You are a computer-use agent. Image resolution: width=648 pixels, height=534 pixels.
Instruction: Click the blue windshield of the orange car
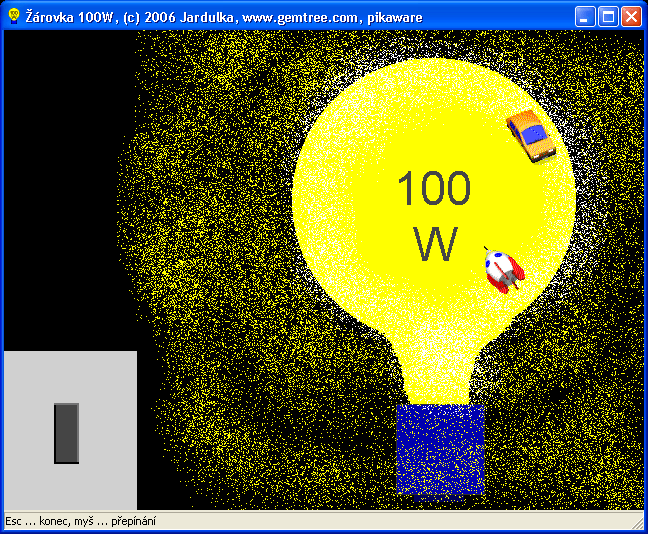[x=533, y=133]
